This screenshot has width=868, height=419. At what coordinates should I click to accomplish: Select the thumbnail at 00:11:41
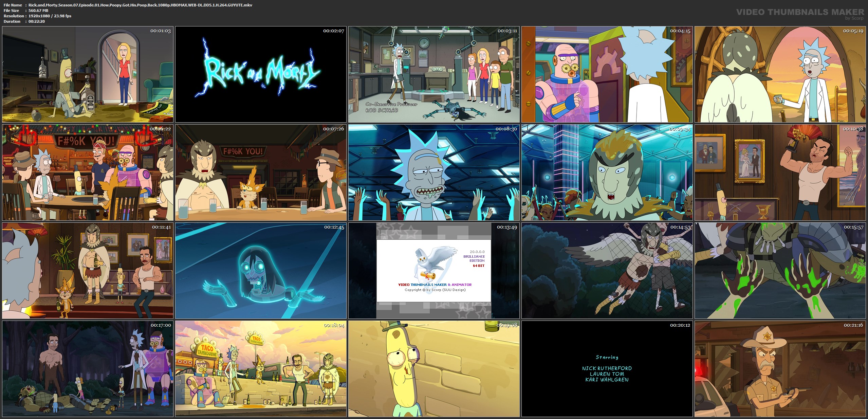point(88,271)
